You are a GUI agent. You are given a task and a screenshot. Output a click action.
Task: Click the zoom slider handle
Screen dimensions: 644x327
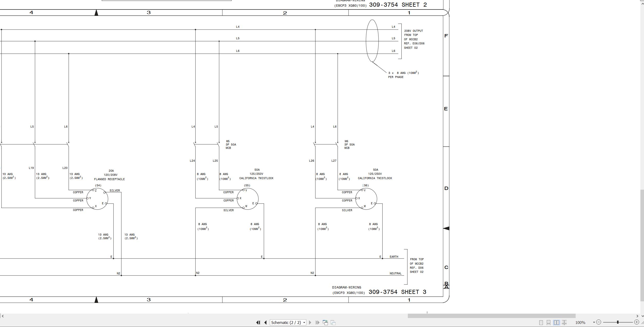point(618,322)
